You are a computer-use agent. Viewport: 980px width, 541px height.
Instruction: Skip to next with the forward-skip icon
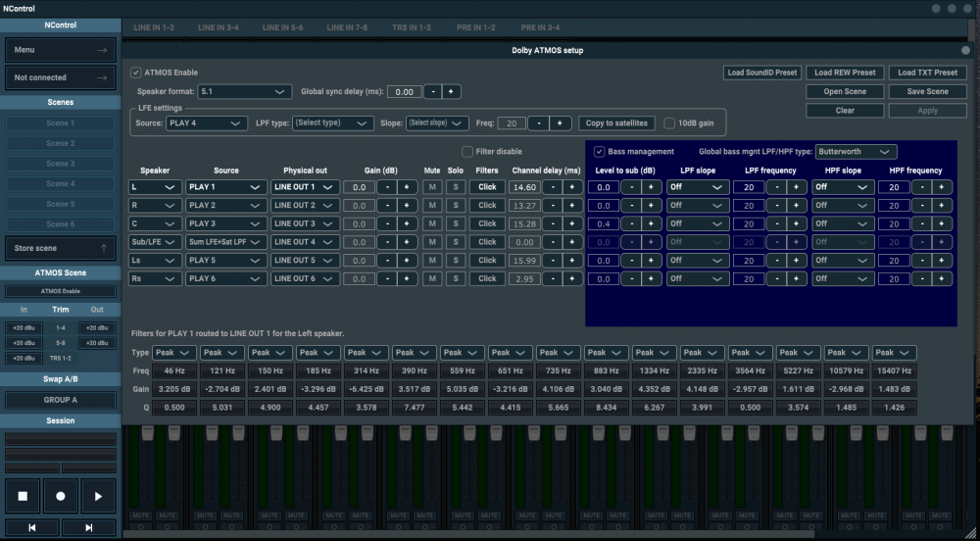click(89, 528)
